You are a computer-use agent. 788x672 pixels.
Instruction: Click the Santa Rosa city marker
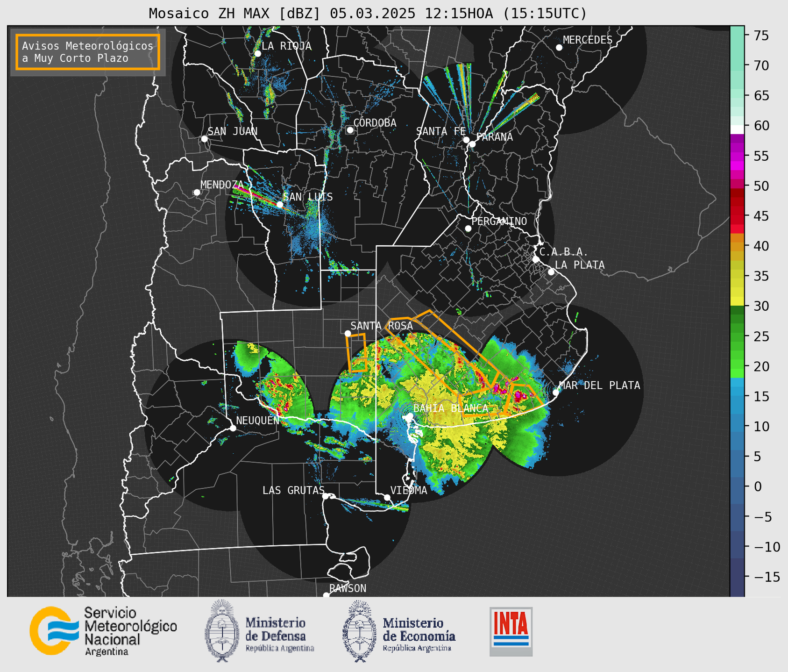(348, 333)
